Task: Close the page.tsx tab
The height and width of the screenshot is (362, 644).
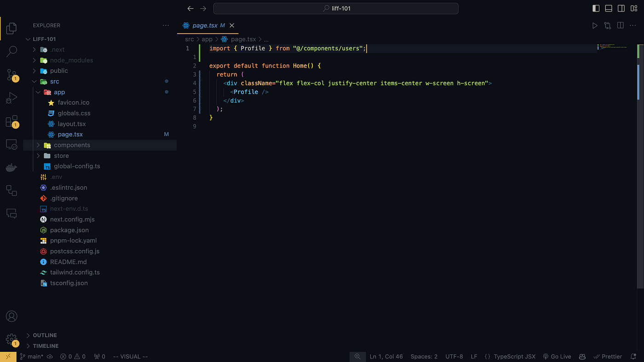Action: tap(232, 25)
